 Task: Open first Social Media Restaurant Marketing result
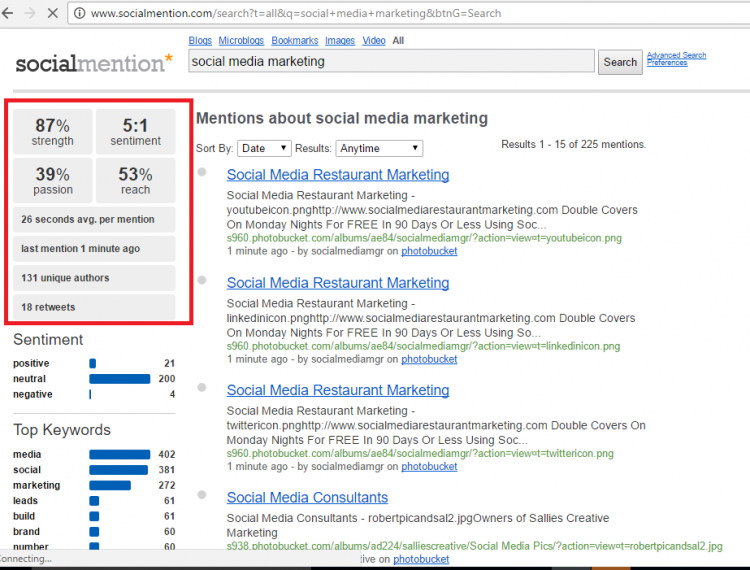point(338,175)
